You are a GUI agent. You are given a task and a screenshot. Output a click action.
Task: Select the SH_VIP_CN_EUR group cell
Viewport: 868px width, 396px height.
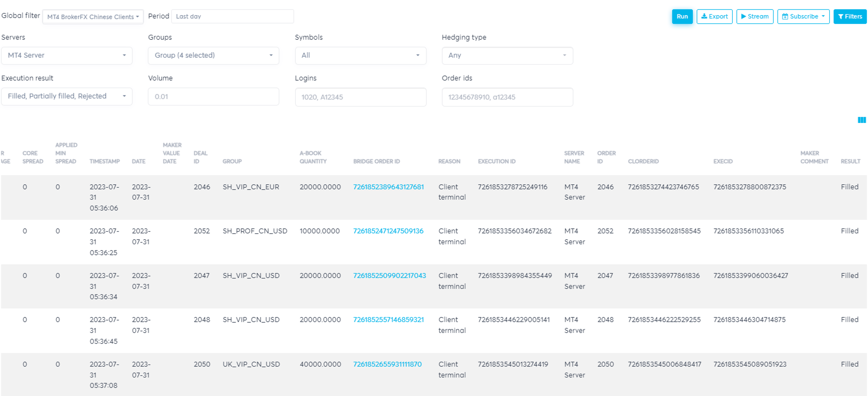click(251, 187)
